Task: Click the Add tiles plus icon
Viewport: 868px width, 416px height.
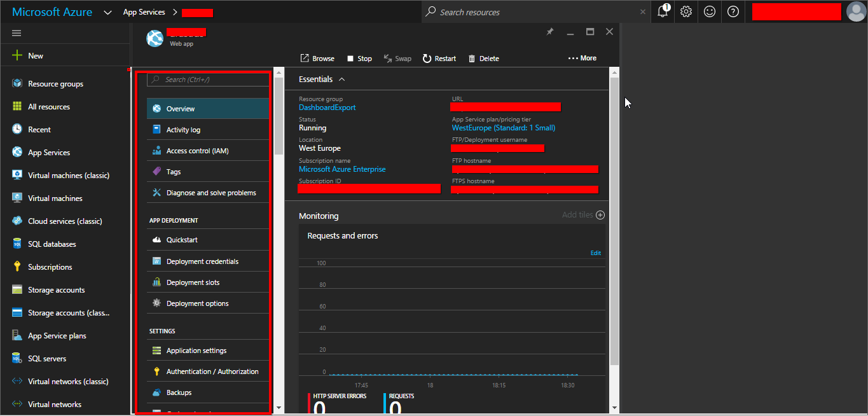Action: pos(600,215)
